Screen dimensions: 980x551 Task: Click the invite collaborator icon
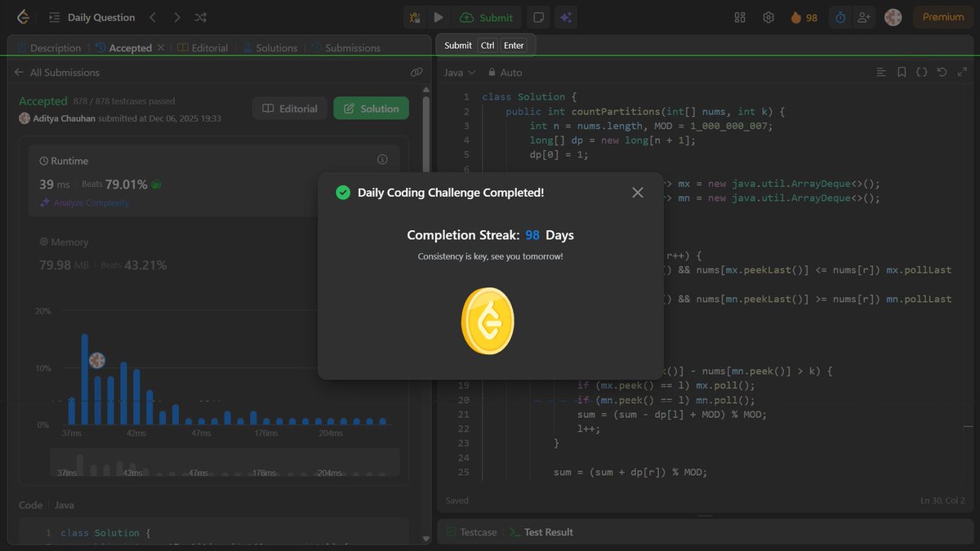864,17
